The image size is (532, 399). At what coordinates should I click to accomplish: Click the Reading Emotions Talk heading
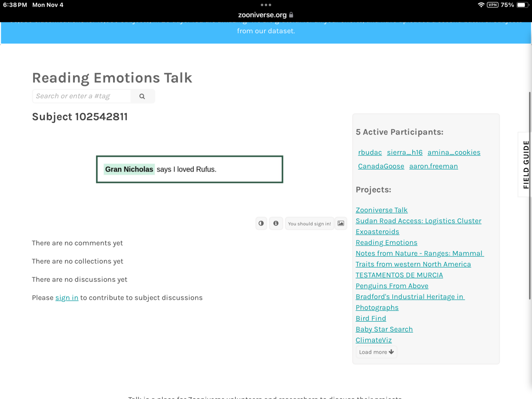click(x=112, y=78)
